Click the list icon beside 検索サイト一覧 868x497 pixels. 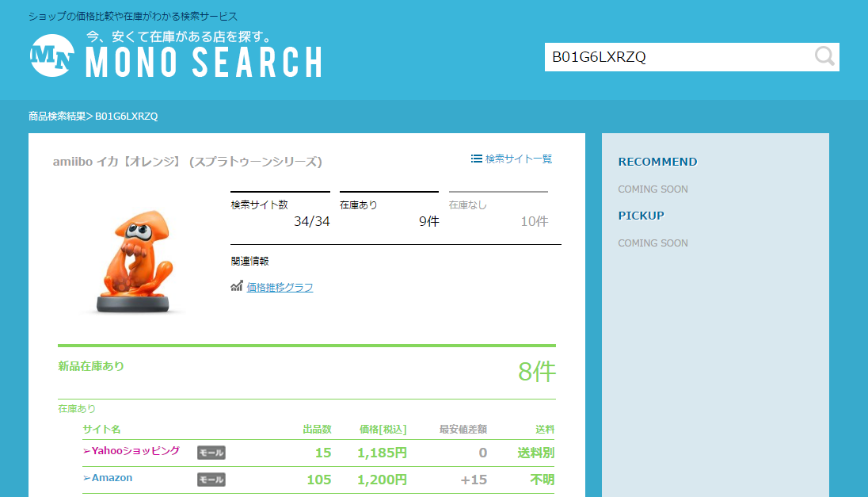pos(476,159)
